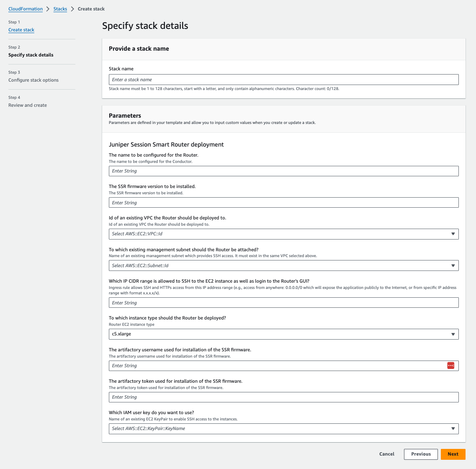
Task: Click the artifactory token input field
Action: point(283,397)
